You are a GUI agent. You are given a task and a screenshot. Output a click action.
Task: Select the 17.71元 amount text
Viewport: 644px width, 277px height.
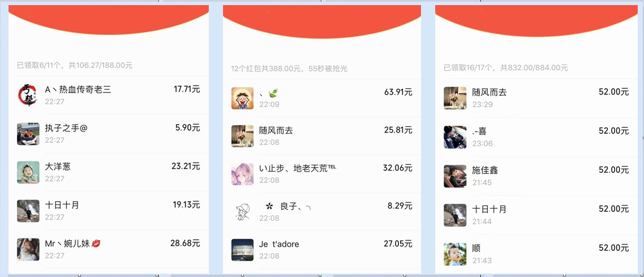click(x=187, y=89)
